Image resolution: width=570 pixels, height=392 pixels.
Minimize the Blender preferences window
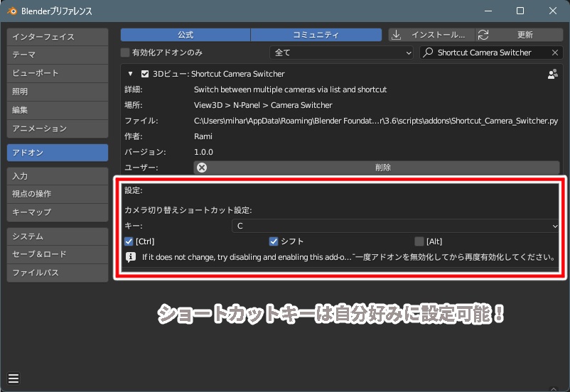click(x=488, y=11)
